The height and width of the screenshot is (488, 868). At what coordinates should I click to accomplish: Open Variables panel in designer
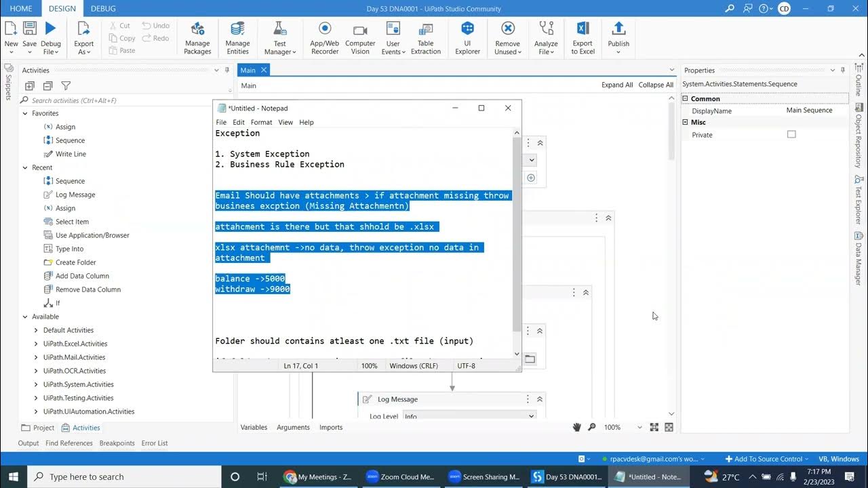pos(254,427)
